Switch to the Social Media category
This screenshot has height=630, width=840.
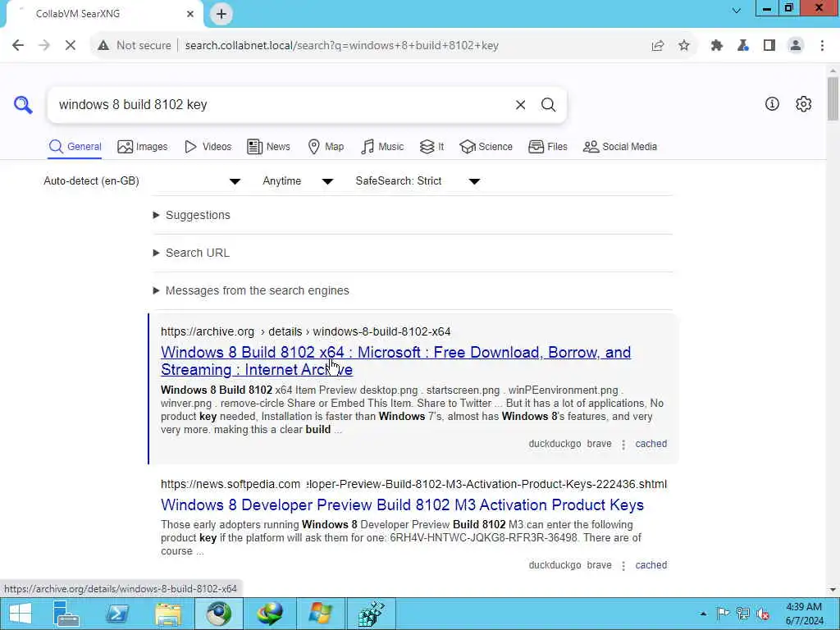point(620,147)
